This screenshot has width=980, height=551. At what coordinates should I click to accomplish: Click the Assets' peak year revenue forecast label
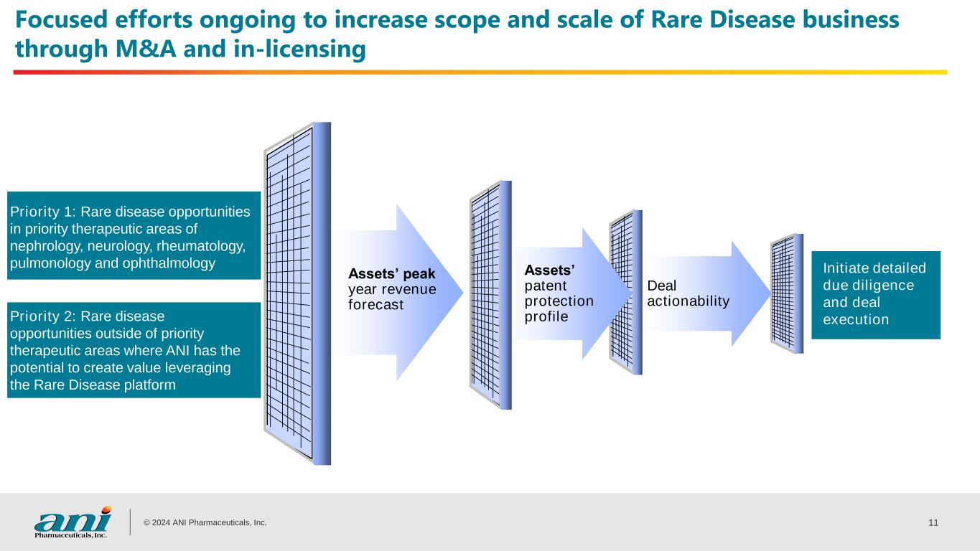tap(392, 289)
